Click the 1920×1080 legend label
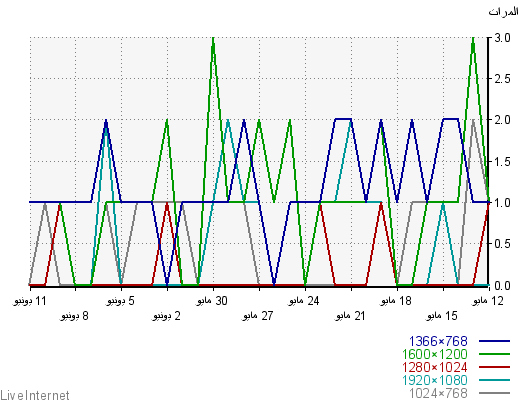 pyautogui.click(x=435, y=380)
